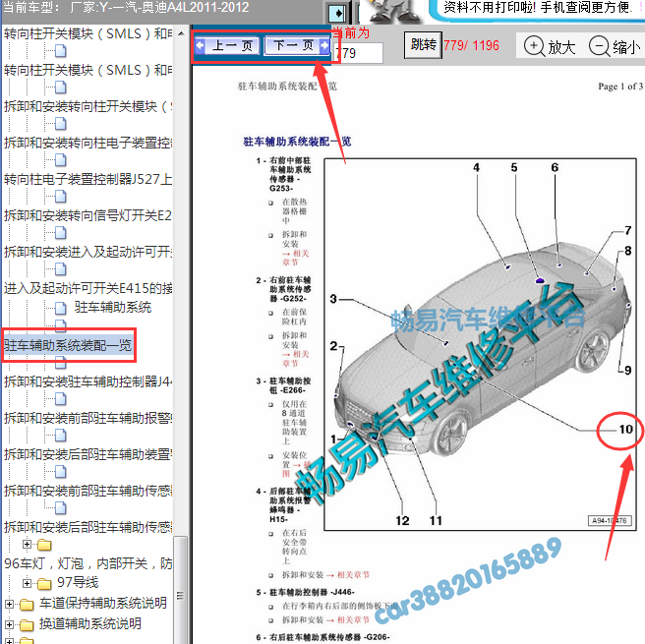Click the heading 驻车辅助系统装配一览 in document
Image resolution: width=645 pixels, height=644 pixels.
(297, 142)
